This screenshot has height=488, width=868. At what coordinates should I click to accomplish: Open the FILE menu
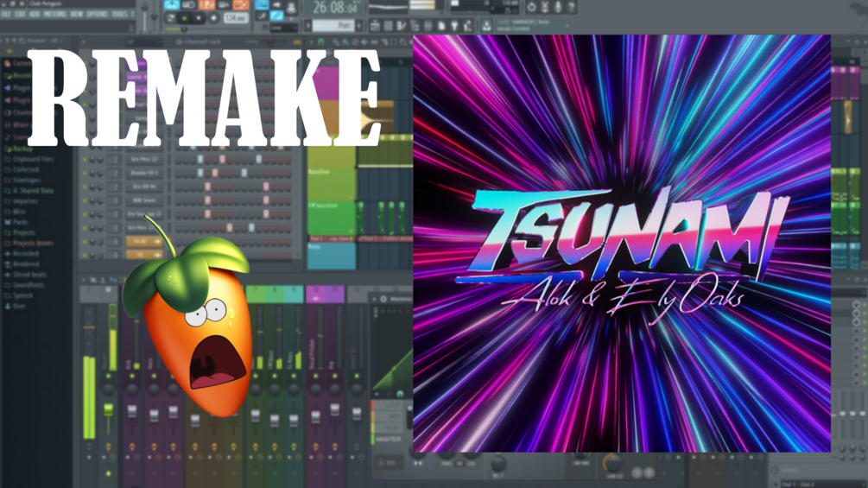[x=6, y=14]
